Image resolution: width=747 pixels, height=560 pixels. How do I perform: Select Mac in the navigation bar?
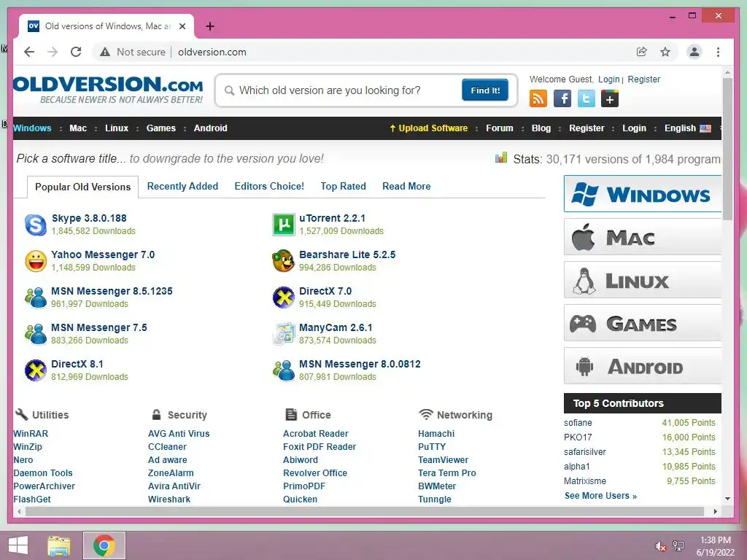point(78,128)
